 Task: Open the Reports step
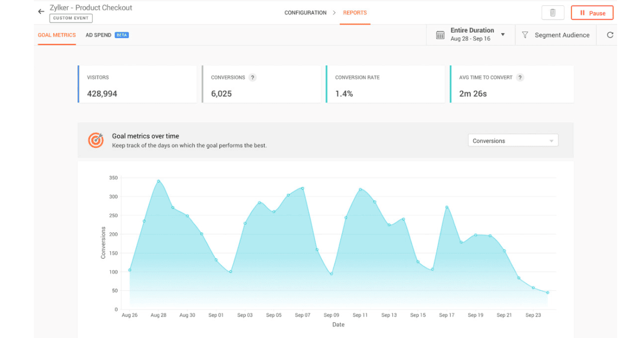355,12
